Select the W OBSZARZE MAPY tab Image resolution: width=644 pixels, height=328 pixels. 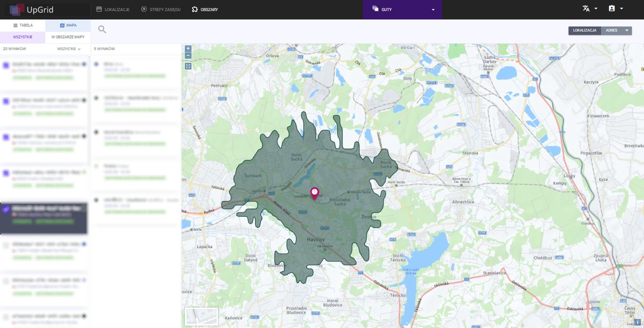[x=68, y=37]
